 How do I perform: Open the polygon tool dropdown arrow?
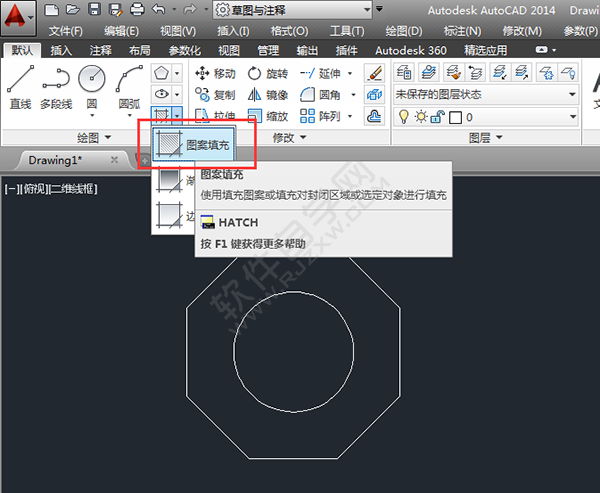(177, 73)
